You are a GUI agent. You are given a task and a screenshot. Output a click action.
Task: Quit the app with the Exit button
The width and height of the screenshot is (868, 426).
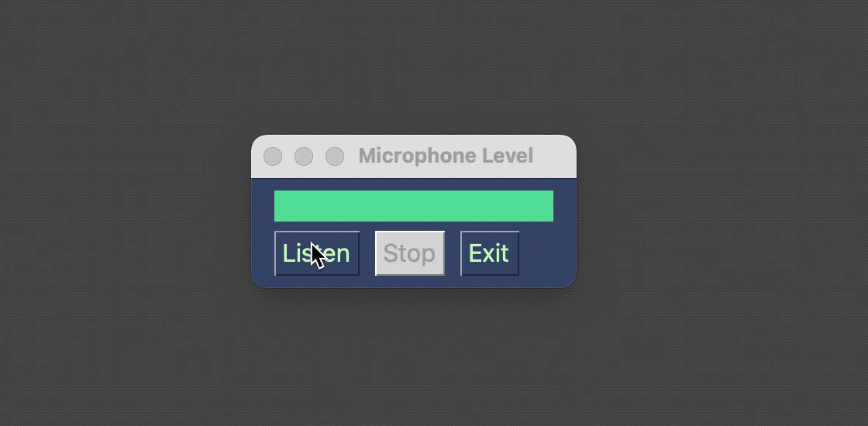pyautogui.click(x=489, y=253)
